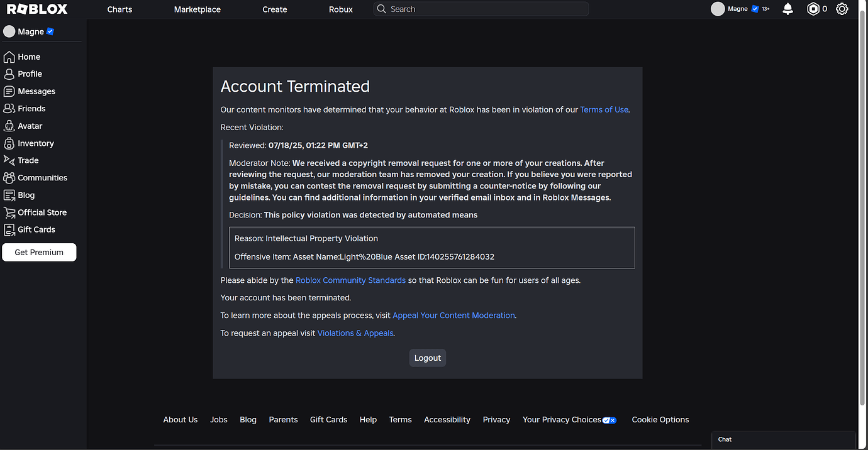Open the Violations & Appeals link
The height and width of the screenshot is (450, 868).
pyautogui.click(x=355, y=332)
